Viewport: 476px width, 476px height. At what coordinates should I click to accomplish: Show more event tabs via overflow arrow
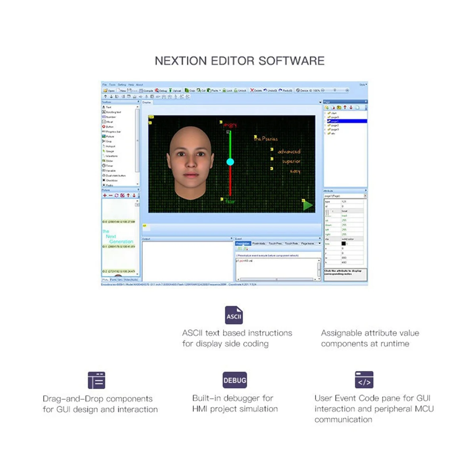[319, 243]
